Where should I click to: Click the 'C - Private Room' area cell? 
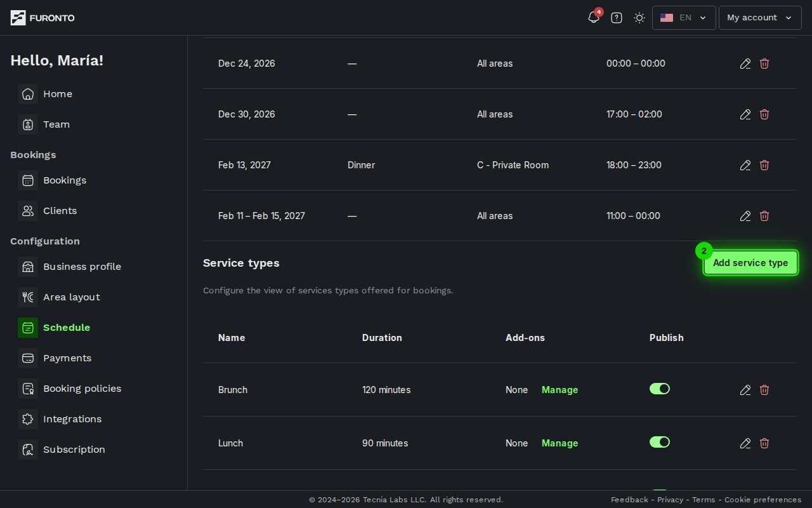(x=513, y=165)
